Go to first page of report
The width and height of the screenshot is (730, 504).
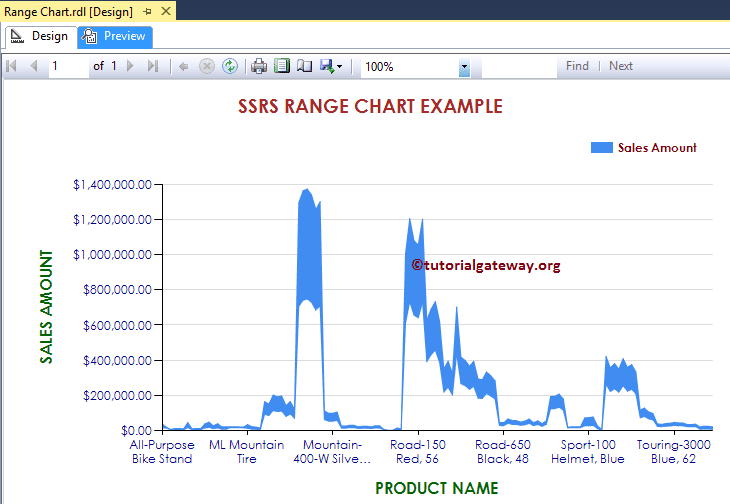point(12,66)
